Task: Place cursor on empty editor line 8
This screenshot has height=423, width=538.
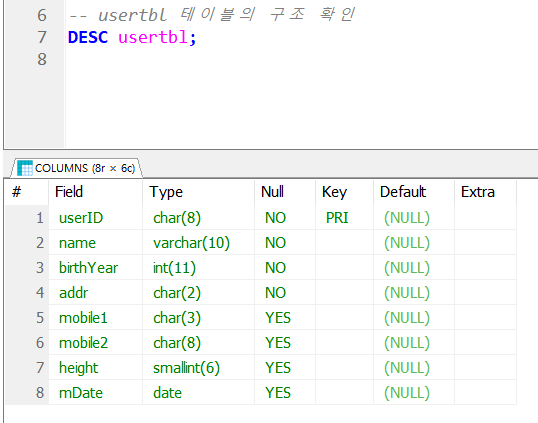Action: pyautogui.click(x=302, y=59)
